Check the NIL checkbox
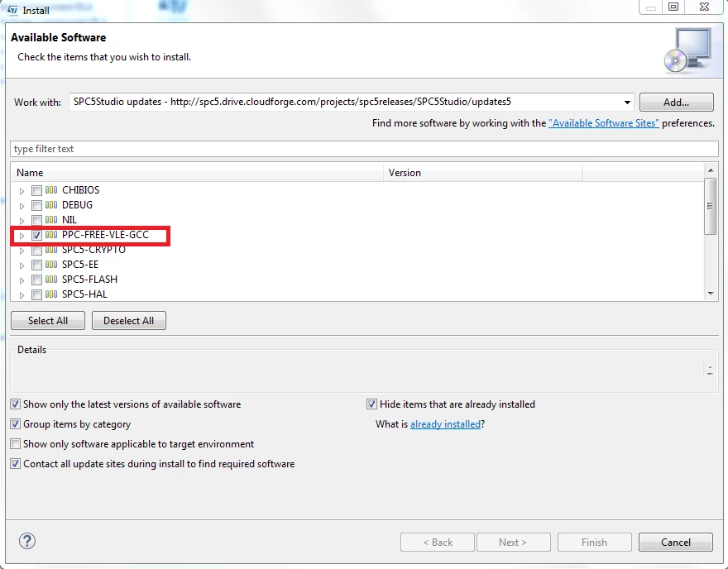 coord(36,220)
